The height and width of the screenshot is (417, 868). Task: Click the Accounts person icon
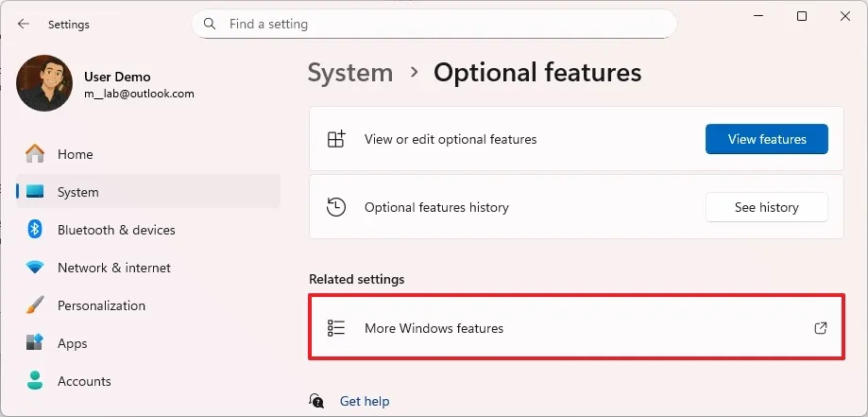pyautogui.click(x=35, y=380)
